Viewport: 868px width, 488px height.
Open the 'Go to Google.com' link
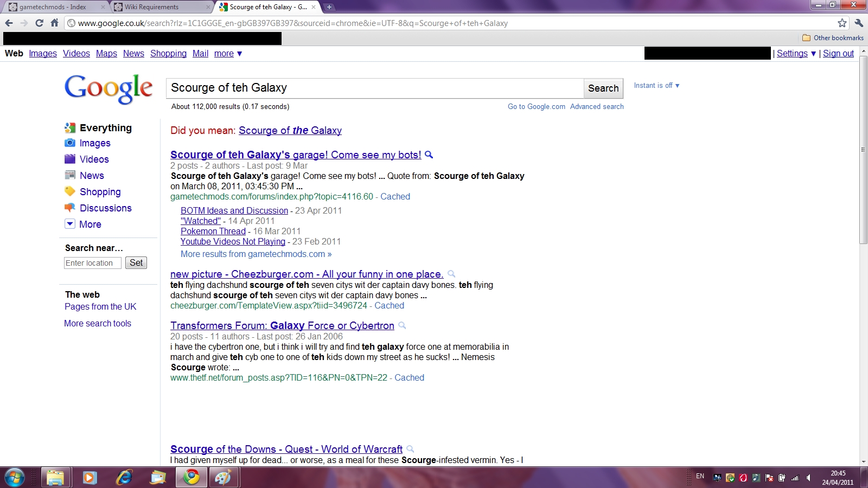(x=537, y=106)
